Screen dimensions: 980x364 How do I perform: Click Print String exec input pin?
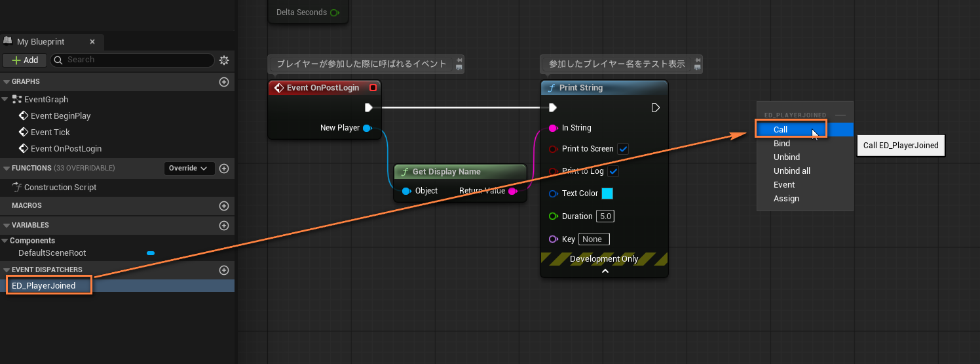pyautogui.click(x=553, y=108)
